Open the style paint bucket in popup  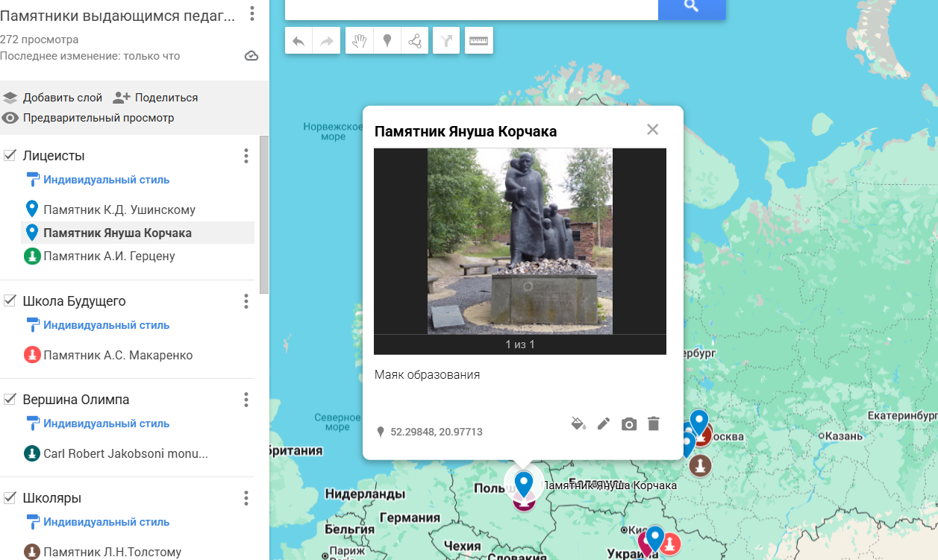578,424
